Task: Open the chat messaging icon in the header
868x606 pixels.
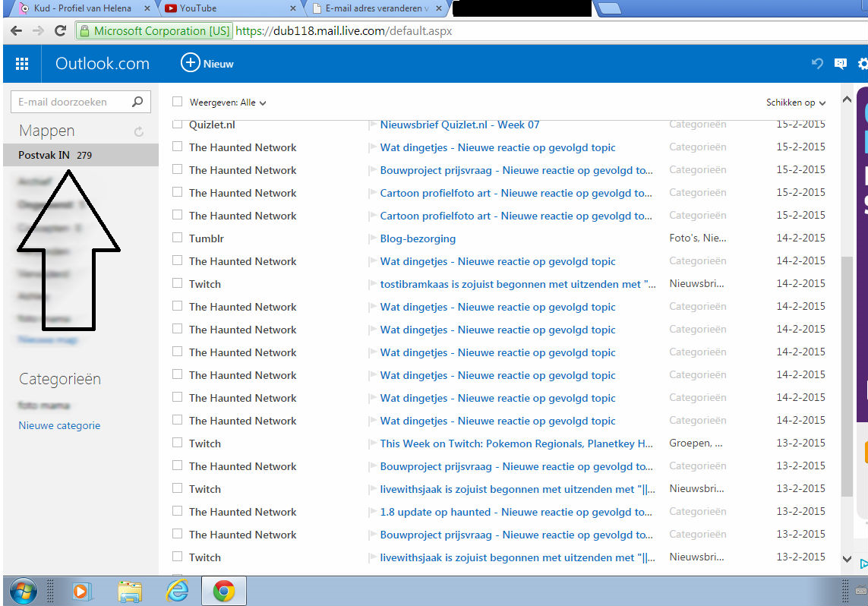Action: tap(841, 65)
